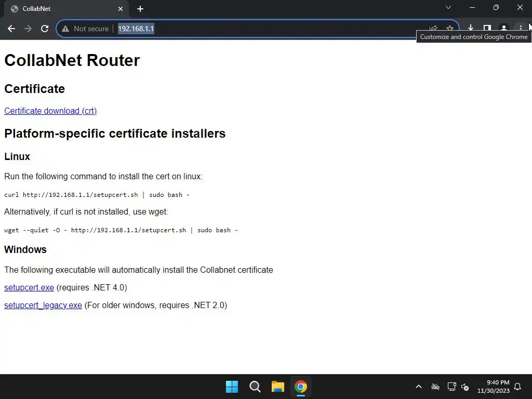The width and height of the screenshot is (532, 399).
Task: Download setupcert_legacy.exe installer
Action: 43,305
